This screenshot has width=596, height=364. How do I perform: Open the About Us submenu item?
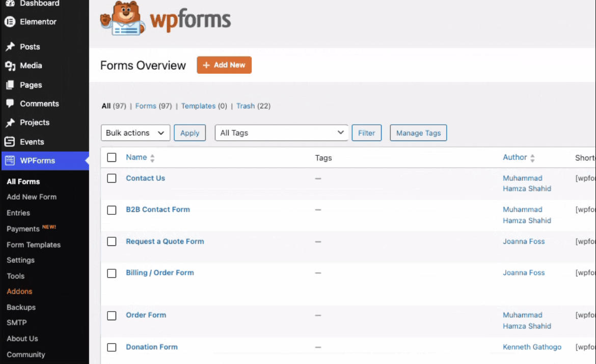point(22,339)
